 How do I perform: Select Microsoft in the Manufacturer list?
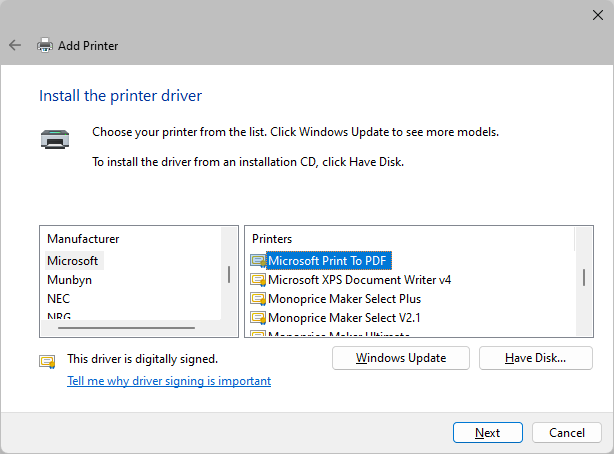tap(72, 261)
